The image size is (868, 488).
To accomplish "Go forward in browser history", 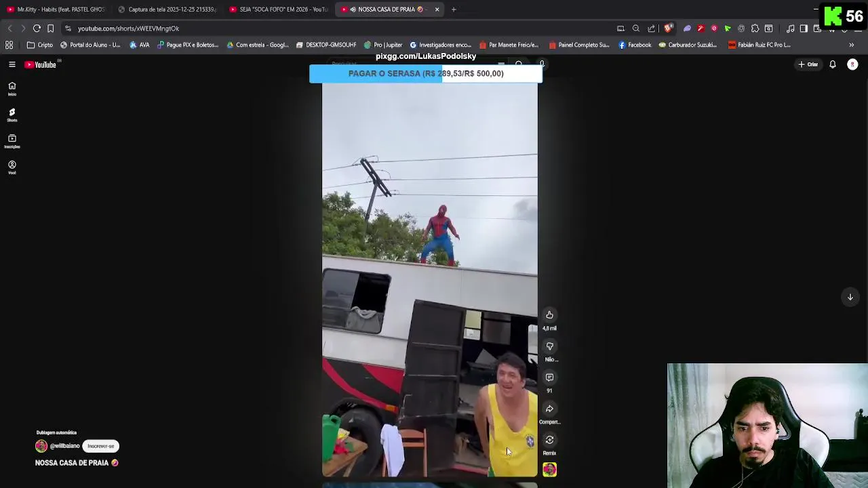I will (x=22, y=28).
